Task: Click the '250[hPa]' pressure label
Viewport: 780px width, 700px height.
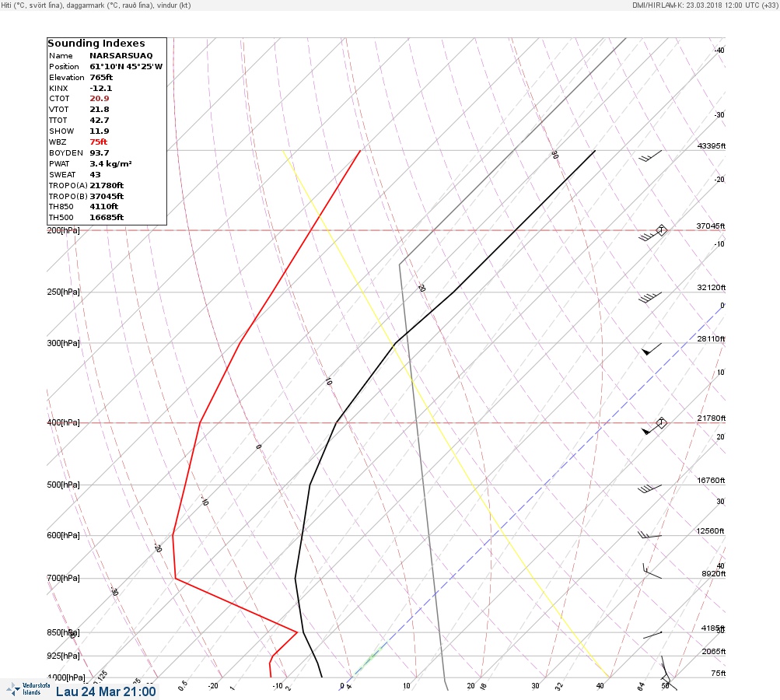Action: point(63,292)
